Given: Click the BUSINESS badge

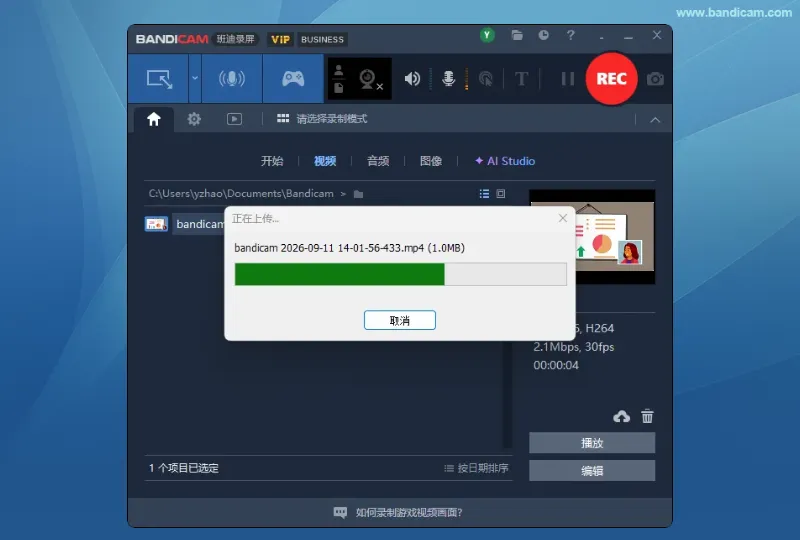Looking at the screenshot, I should (322, 39).
